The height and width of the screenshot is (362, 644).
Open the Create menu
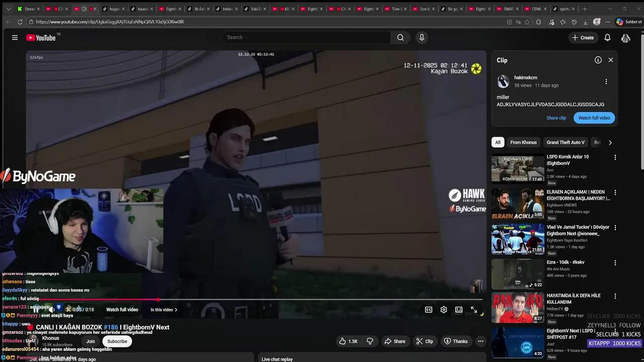coord(583,38)
